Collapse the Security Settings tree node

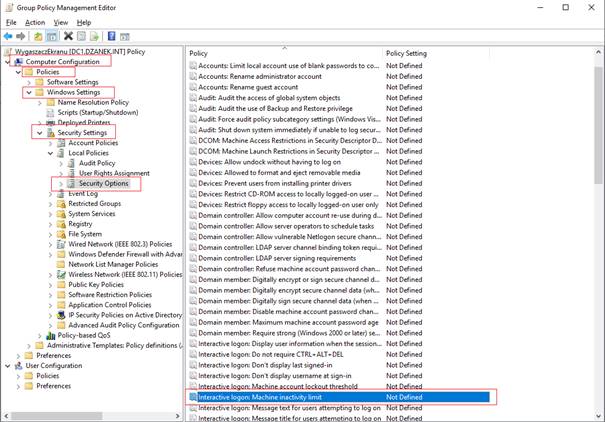tap(39, 132)
